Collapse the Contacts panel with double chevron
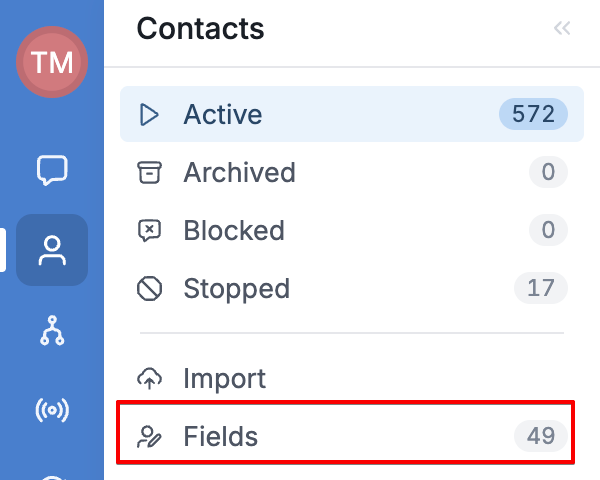Image resolution: width=600 pixels, height=480 pixels. [562, 28]
